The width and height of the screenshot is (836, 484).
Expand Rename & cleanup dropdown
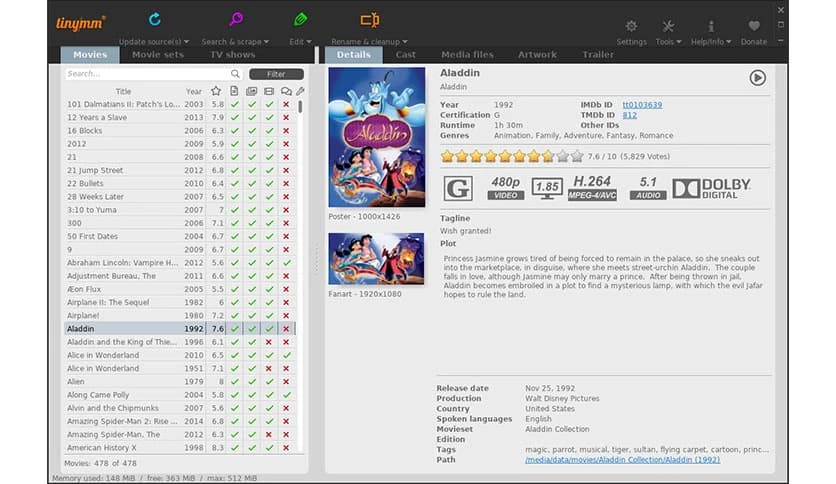405,42
